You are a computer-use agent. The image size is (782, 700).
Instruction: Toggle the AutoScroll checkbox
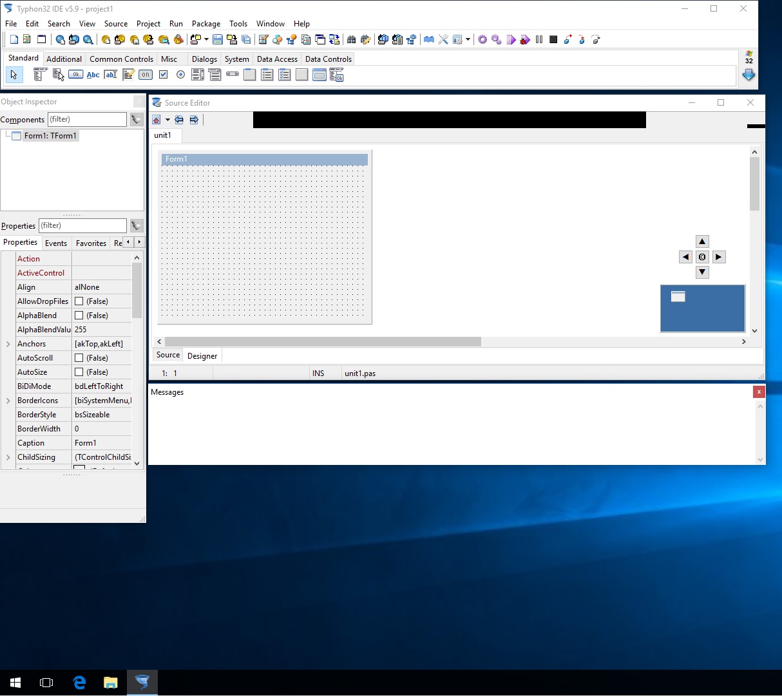[79, 358]
